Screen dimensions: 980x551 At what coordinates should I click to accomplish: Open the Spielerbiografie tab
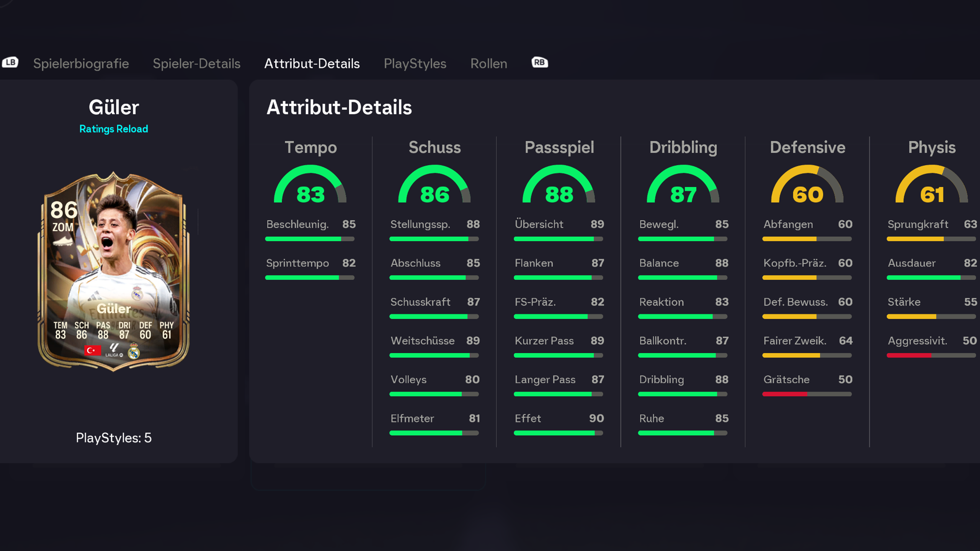(x=81, y=64)
